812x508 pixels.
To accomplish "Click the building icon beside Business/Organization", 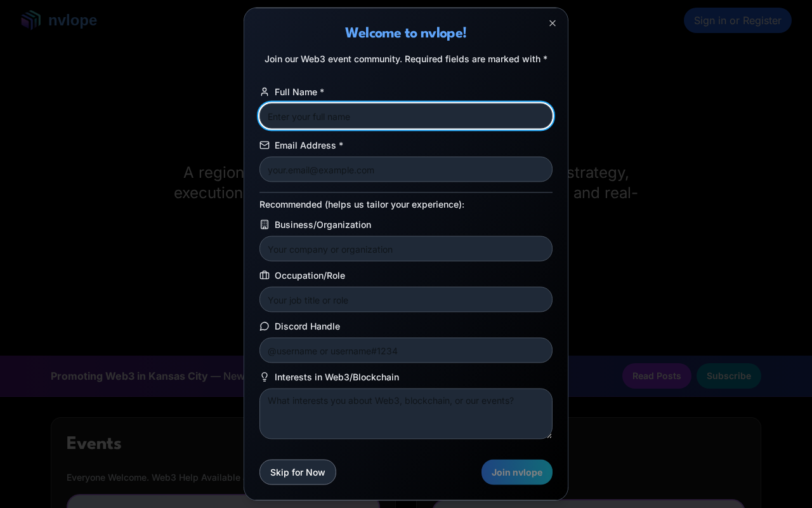I will 265,225.
